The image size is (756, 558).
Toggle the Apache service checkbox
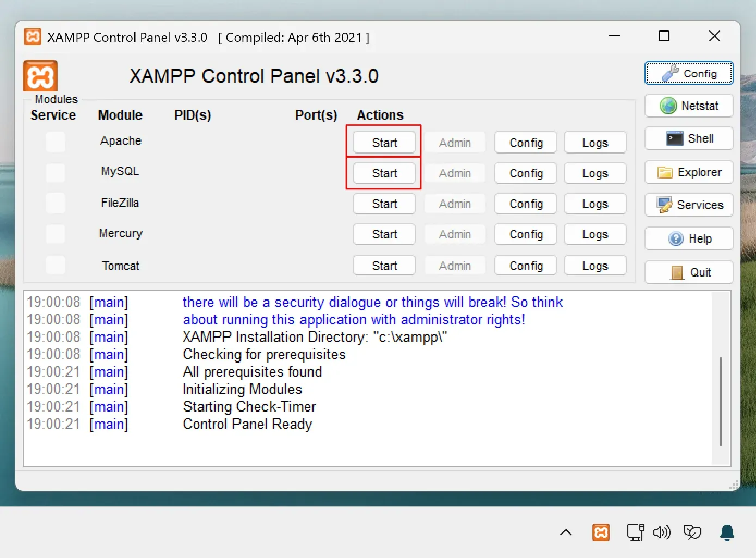56,142
